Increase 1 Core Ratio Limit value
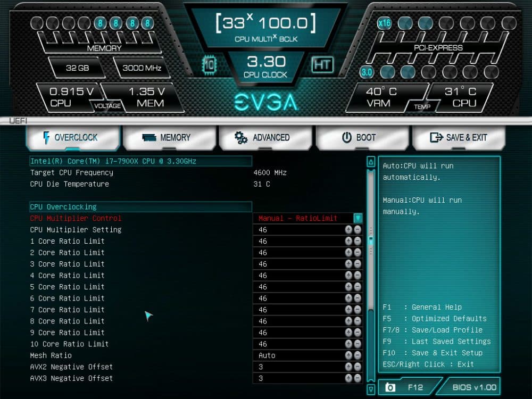Image resolution: width=532 pixels, height=399 pixels. pyautogui.click(x=348, y=241)
